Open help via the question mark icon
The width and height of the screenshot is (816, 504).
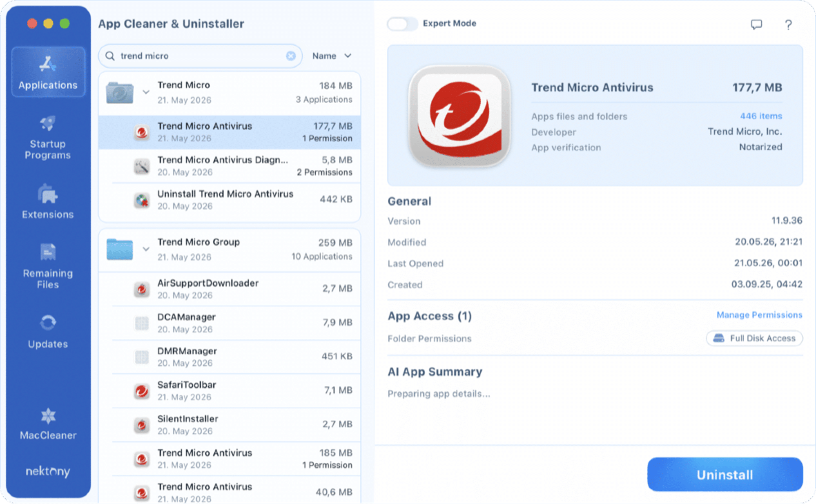(x=788, y=25)
